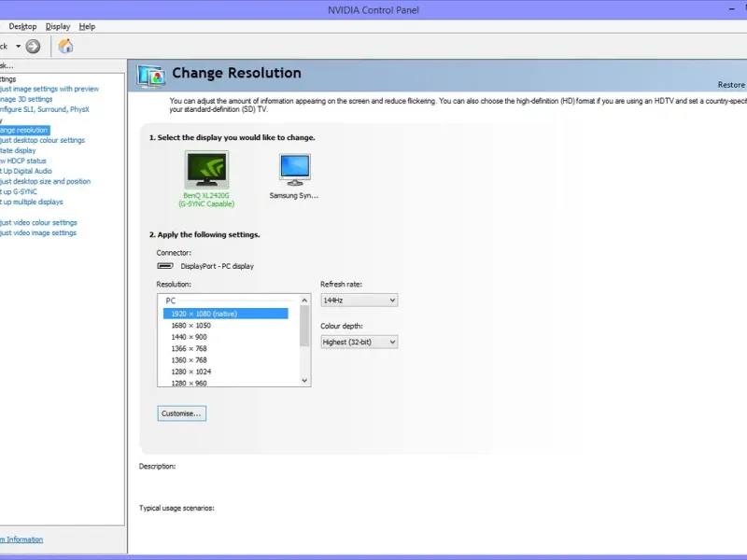This screenshot has width=747, height=560.
Task: Open Rotate display task
Action: click(x=18, y=150)
